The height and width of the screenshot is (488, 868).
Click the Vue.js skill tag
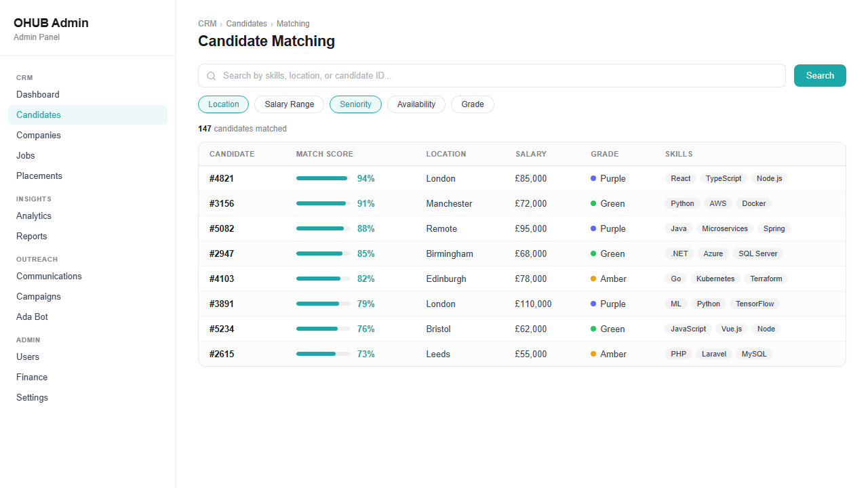coord(732,329)
